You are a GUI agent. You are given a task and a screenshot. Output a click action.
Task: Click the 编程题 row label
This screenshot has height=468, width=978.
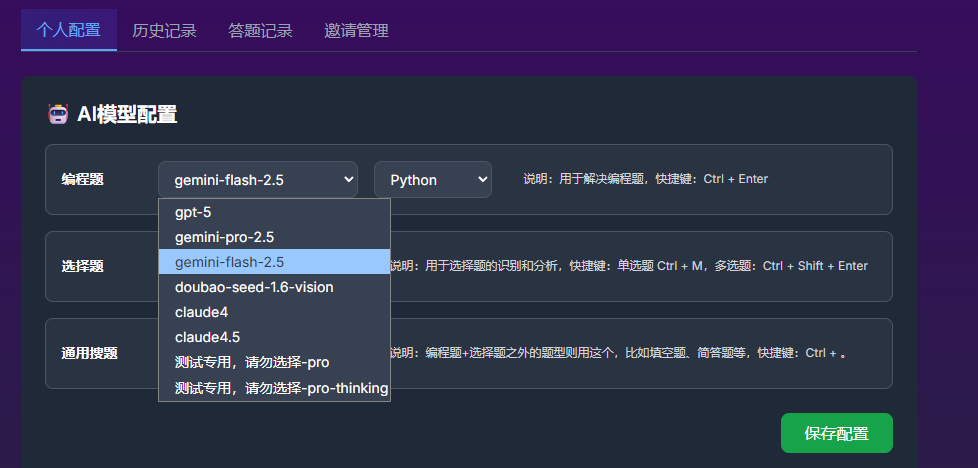point(82,180)
